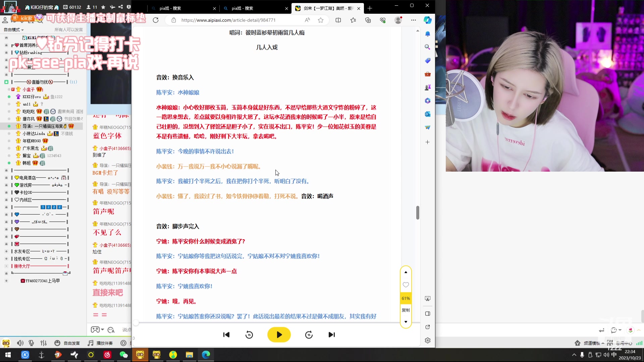This screenshot has height=362, width=644.
Task: Open Games chess icon in sidebar
Action: pyautogui.click(x=427, y=87)
